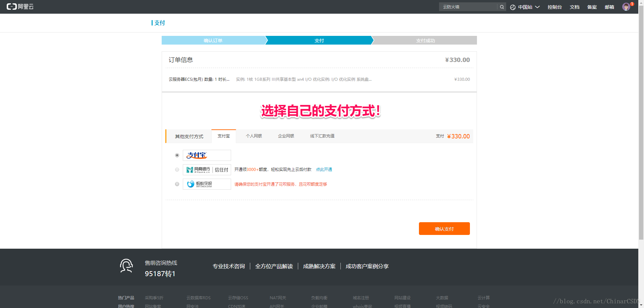Viewport: 644px width, 308px height.
Task: Focus the 云防火墙 search field
Action: [468, 7]
